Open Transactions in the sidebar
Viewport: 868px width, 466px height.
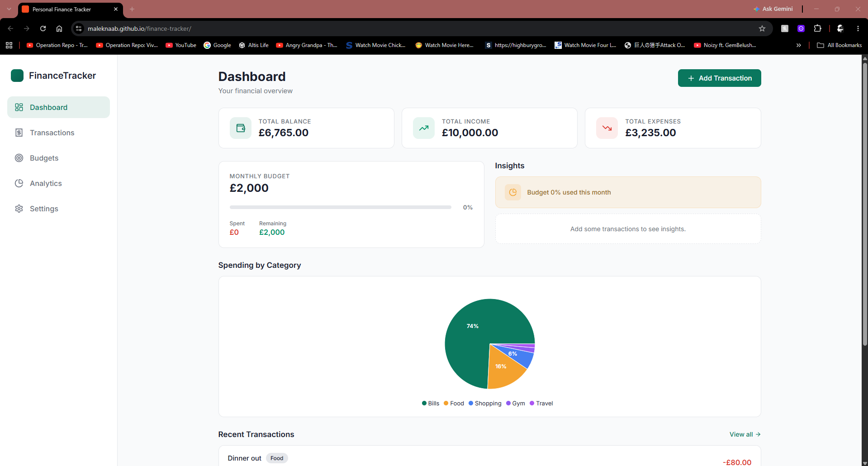[x=58, y=133]
